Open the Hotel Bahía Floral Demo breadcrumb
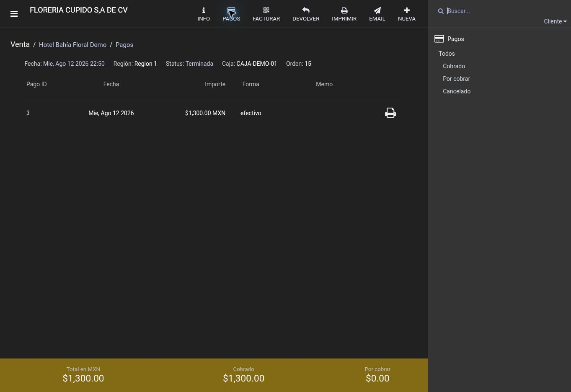The image size is (571, 392). (x=72, y=45)
